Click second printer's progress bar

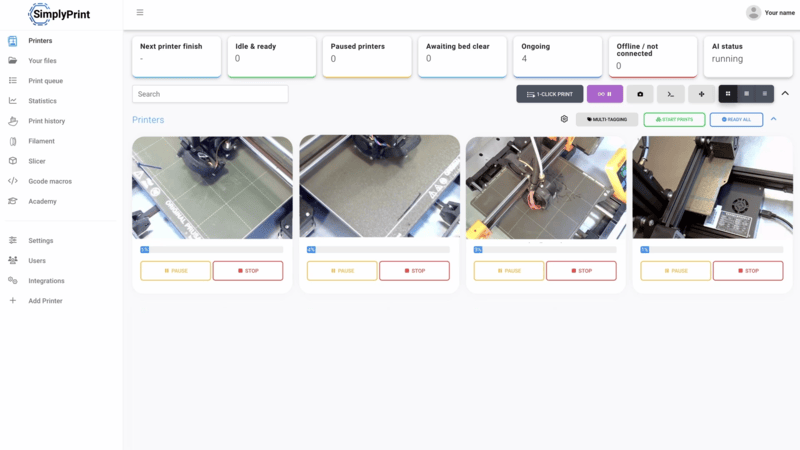coord(378,249)
